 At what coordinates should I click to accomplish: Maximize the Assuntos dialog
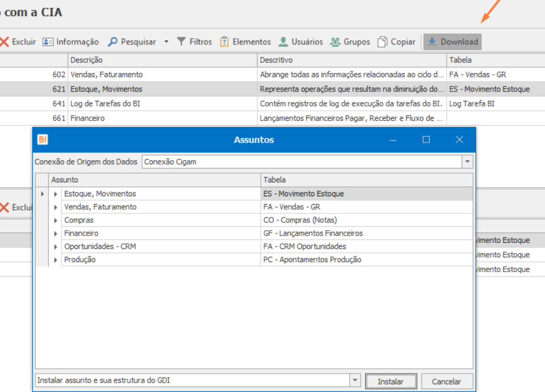tap(426, 140)
